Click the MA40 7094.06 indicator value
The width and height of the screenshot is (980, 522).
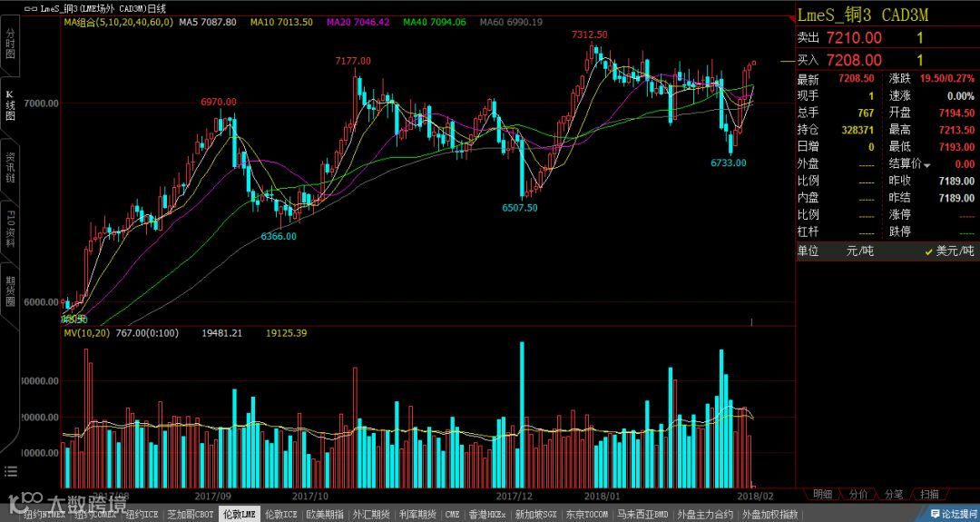[435, 22]
